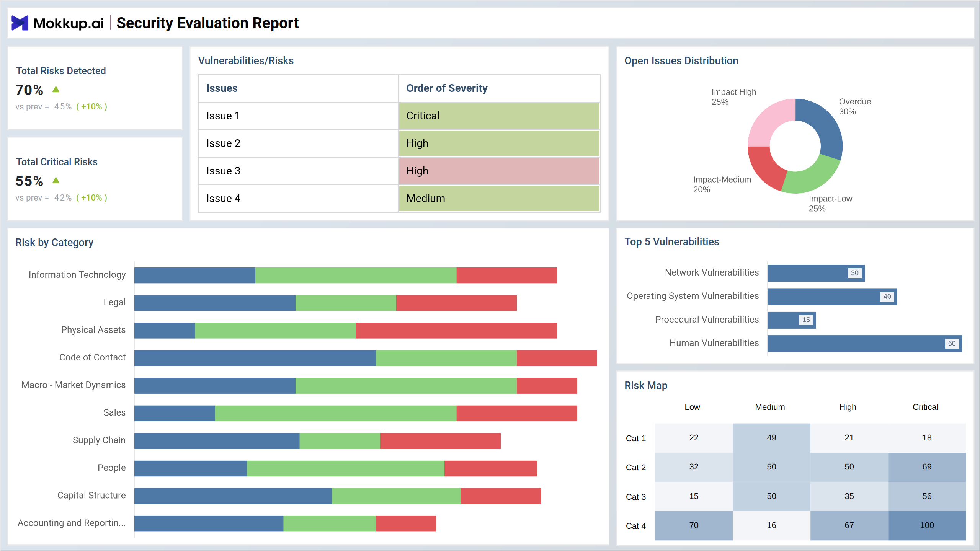Select the Issue 4 row cell
The image size is (980, 551).
(298, 199)
